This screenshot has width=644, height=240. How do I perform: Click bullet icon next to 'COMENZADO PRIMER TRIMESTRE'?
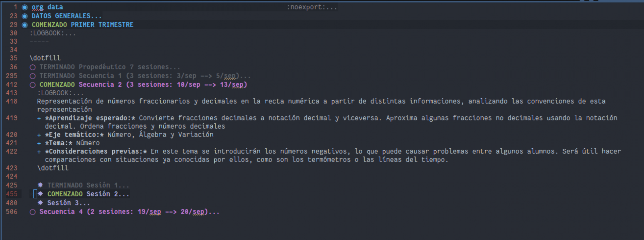point(25,25)
